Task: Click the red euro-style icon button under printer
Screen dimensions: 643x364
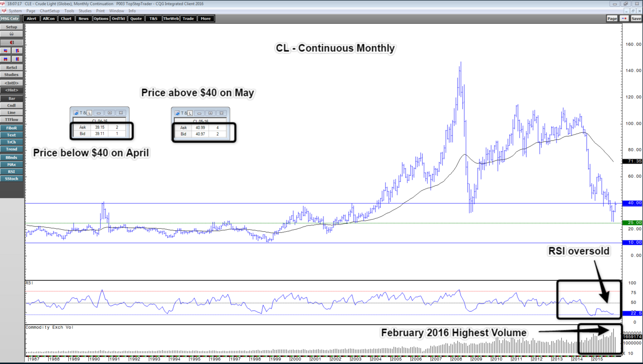Action: click(x=11, y=43)
